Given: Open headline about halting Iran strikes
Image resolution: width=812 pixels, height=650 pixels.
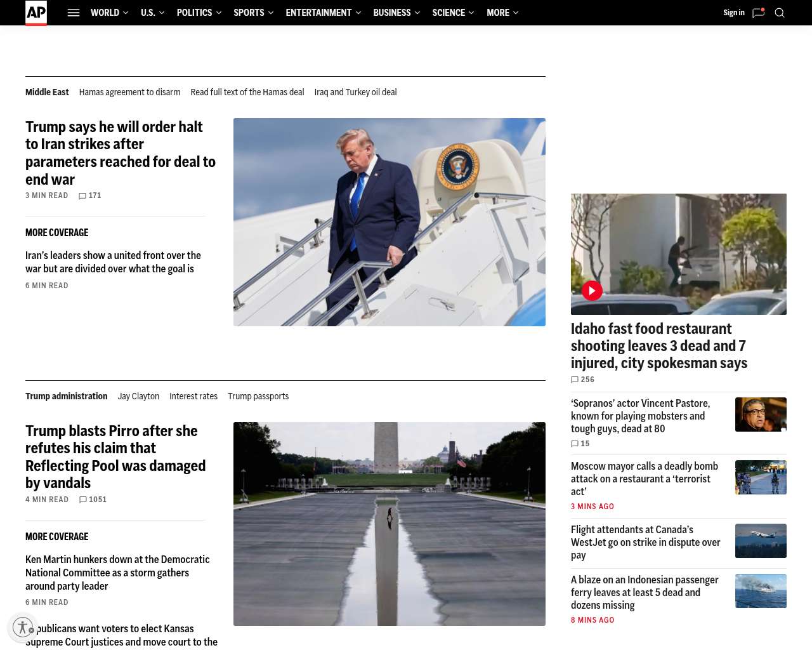Looking at the screenshot, I should click(x=121, y=153).
